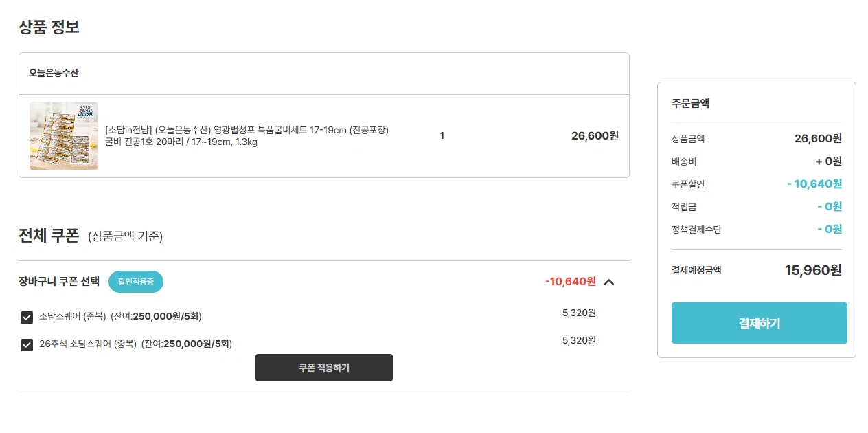Open the gulbi product thumbnail image
The image size is (868, 433).
click(64, 136)
